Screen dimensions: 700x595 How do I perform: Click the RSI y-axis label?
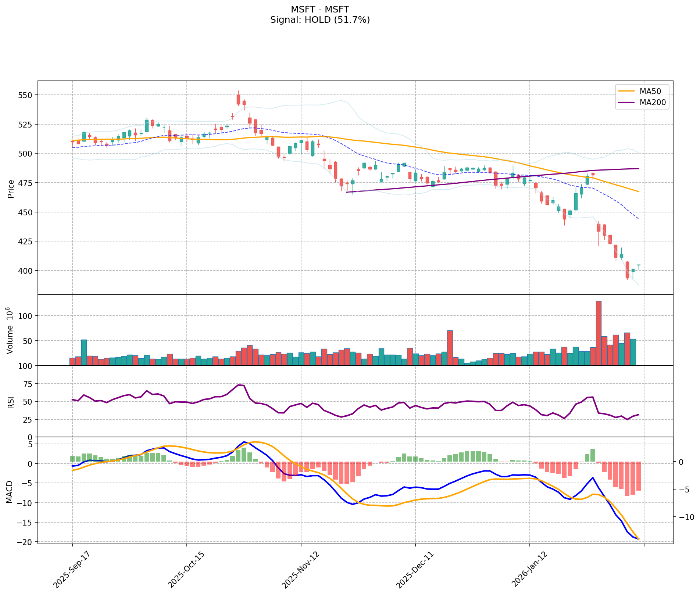[11, 402]
